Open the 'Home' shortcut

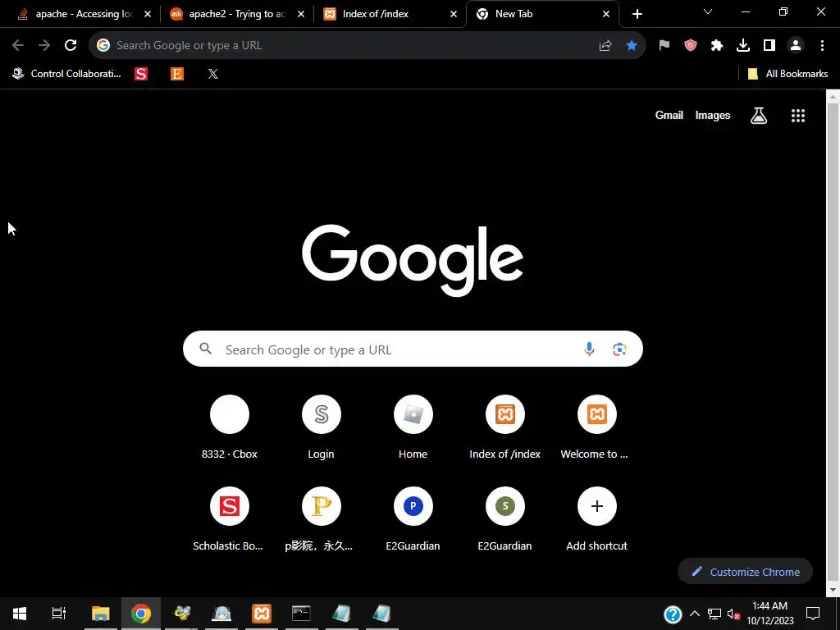click(x=413, y=427)
